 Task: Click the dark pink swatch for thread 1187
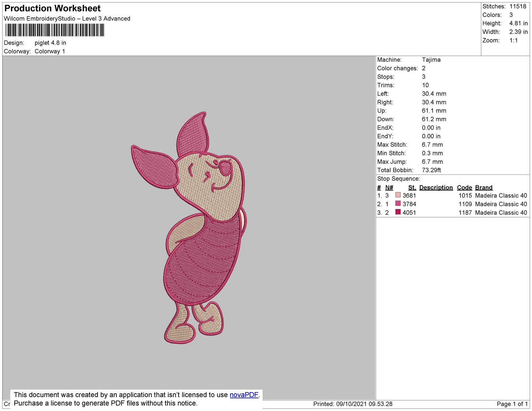[398, 212]
